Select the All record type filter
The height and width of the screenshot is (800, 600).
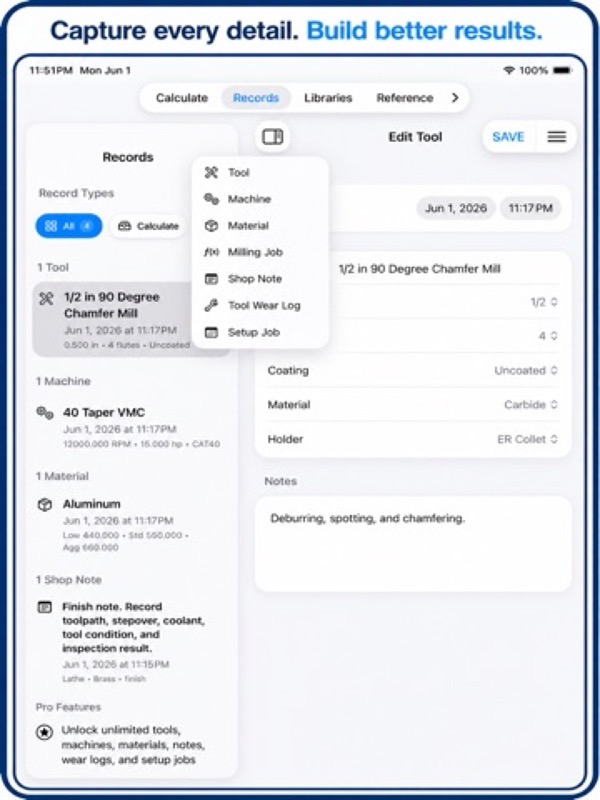tap(69, 226)
